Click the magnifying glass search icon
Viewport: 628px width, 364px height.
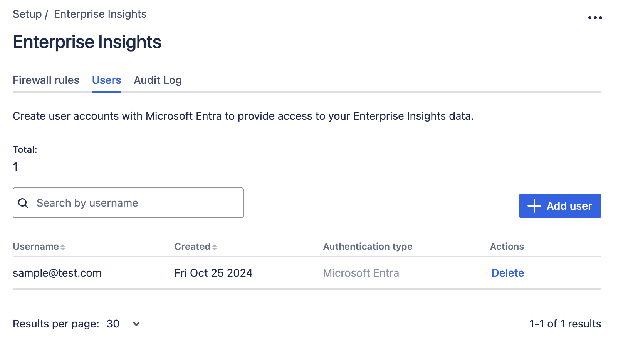click(23, 203)
